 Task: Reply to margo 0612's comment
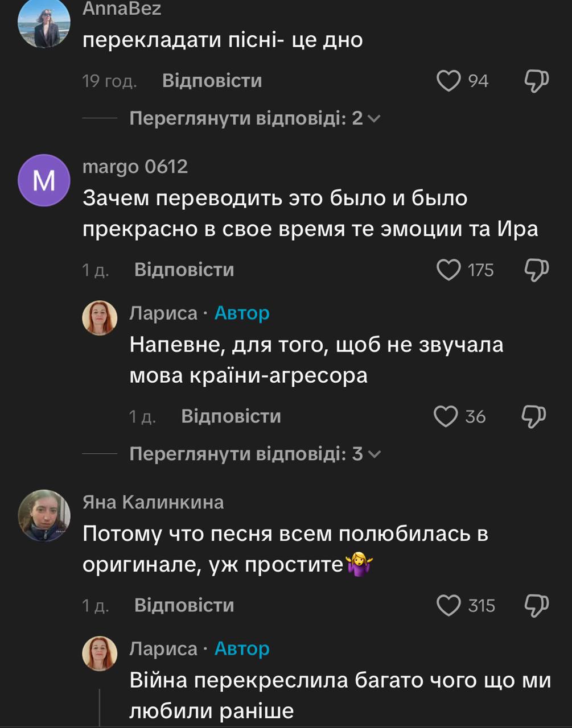coord(184,270)
